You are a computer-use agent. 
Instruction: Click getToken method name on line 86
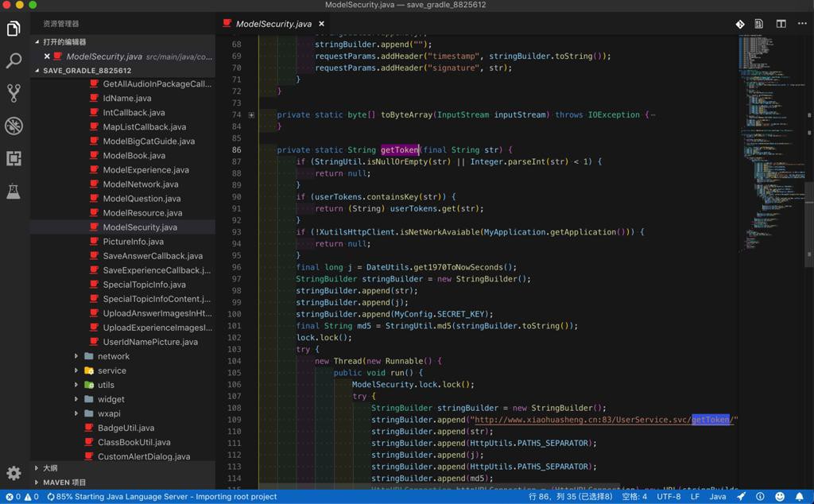pos(399,150)
